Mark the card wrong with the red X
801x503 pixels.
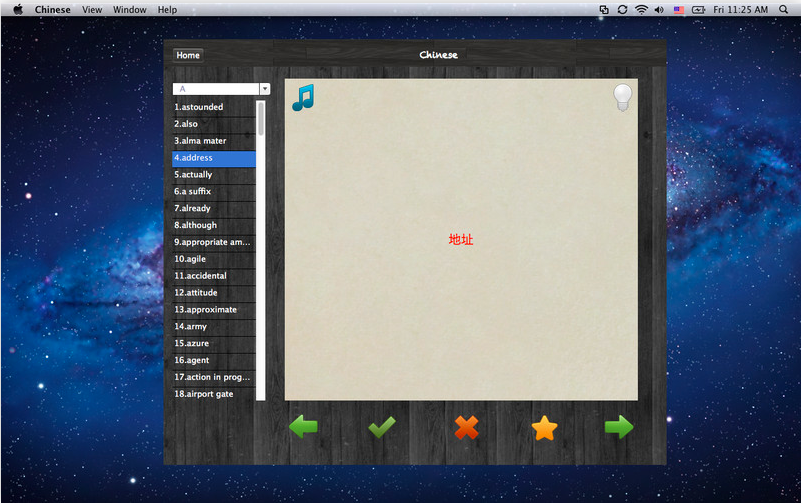click(x=466, y=427)
